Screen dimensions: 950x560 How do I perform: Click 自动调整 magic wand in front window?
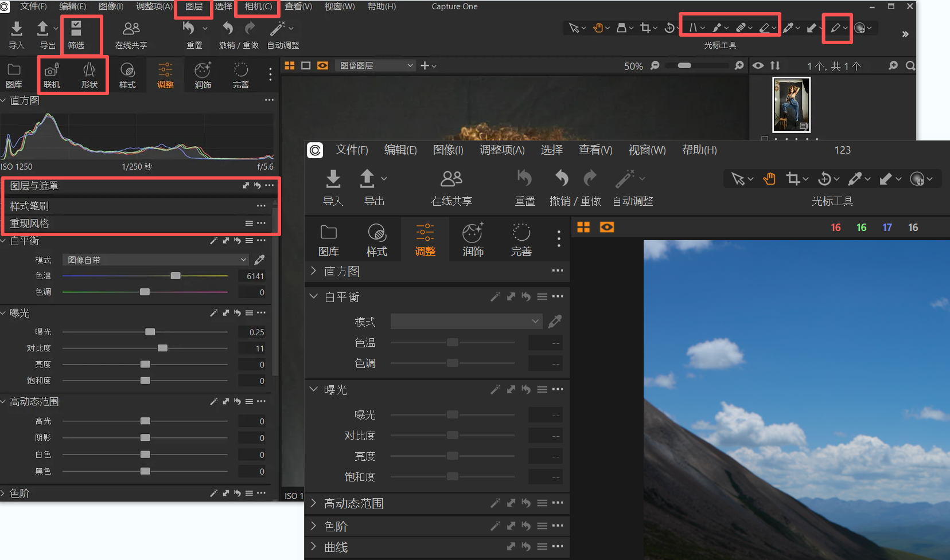coord(625,179)
